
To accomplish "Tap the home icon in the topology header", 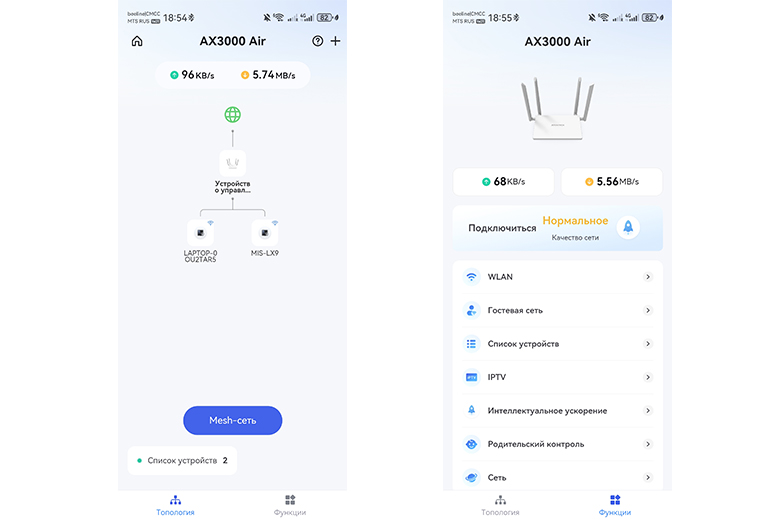I will point(137,41).
